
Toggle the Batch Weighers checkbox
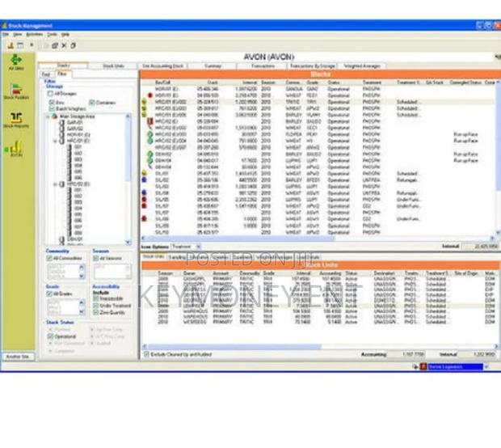(52, 108)
